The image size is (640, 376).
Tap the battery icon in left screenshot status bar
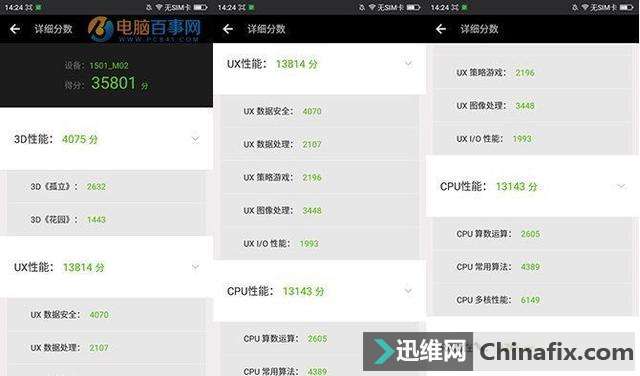pos(200,7)
